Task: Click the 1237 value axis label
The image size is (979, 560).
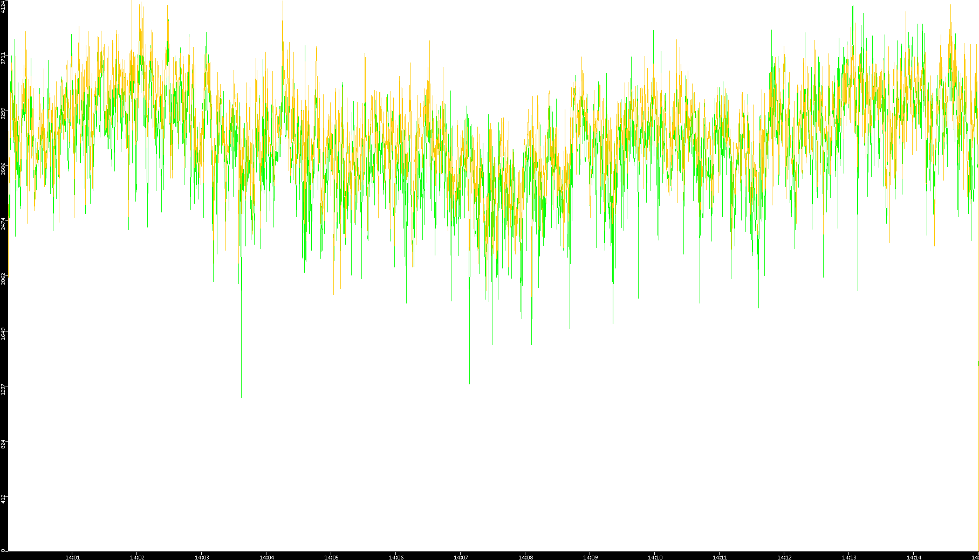Action: (4, 389)
